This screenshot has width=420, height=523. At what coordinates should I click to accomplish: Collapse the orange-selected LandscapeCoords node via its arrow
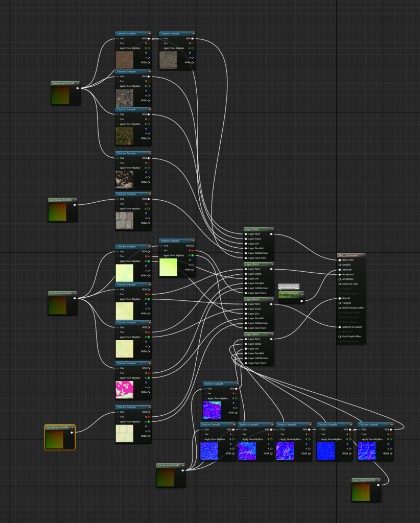point(72,427)
